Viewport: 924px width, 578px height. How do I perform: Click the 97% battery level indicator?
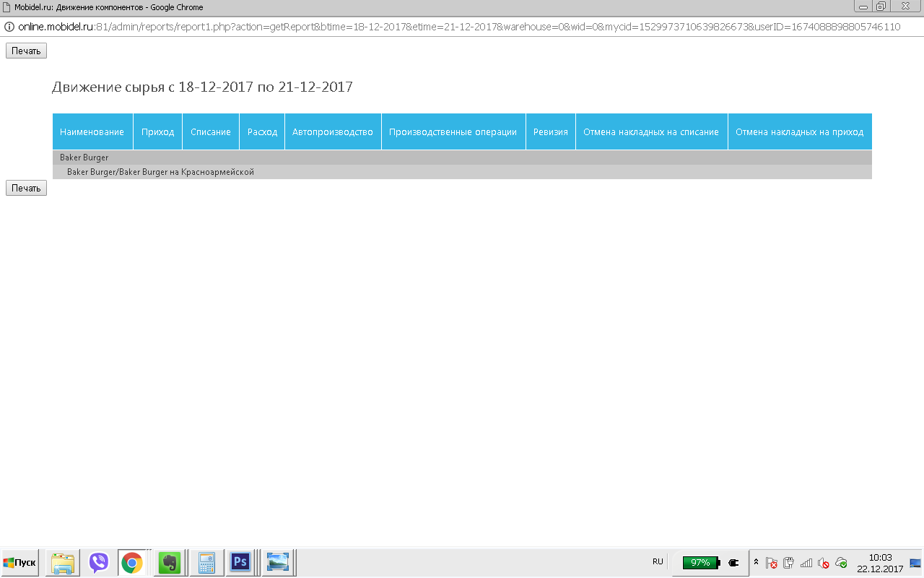(x=700, y=562)
